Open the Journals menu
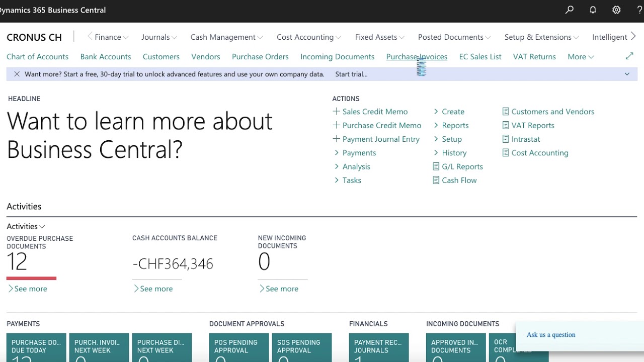The width and height of the screenshot is (644, 362). [x=159, y=37]
